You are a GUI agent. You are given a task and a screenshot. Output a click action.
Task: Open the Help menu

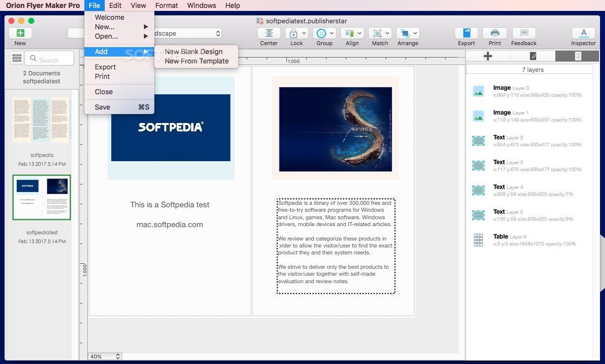coord(232,5)
